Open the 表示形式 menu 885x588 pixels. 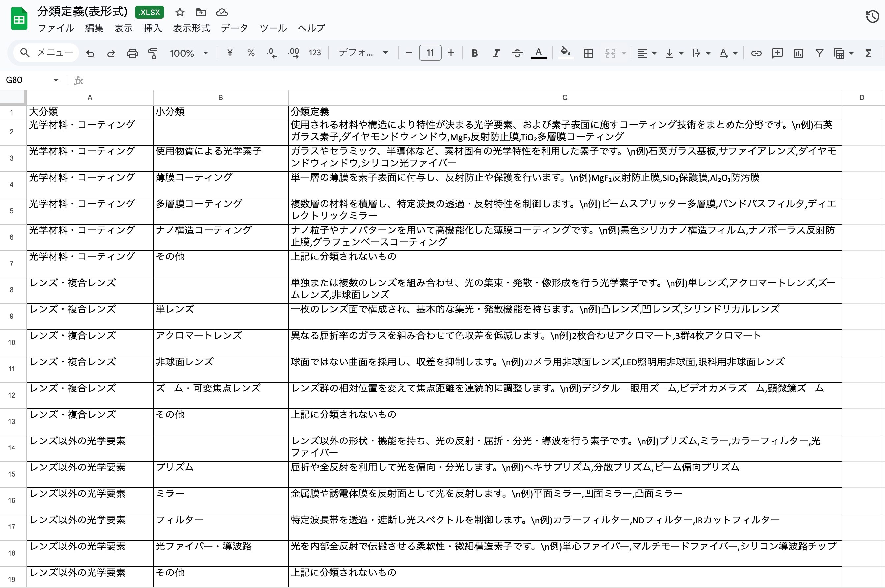click(191, 28)
